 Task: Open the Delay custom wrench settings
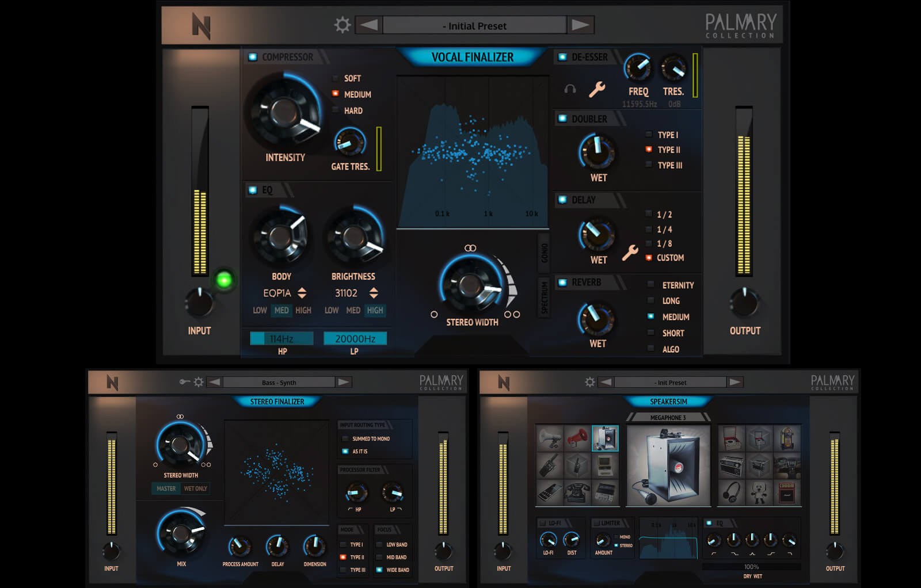point(630,253)
